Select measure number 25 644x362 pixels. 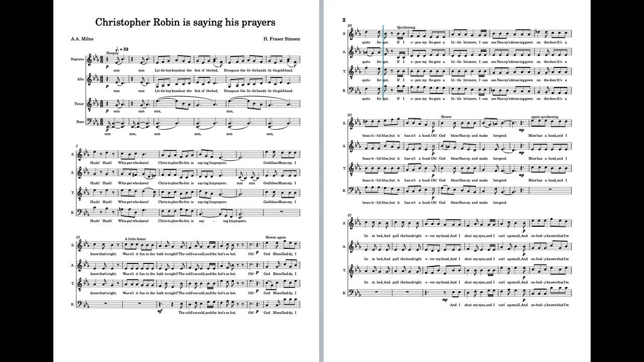[x=350, y=115]
